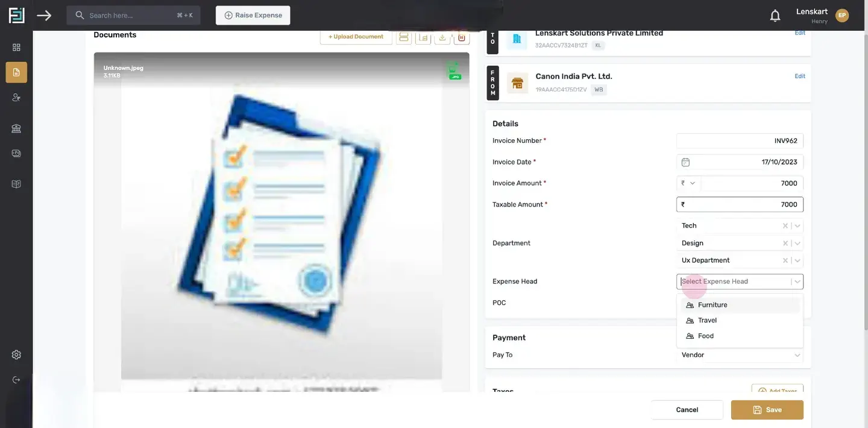The height and width of the screenshot is (428, 868).
Task: Open the dashboard grid icon in sidebar
Action: click(x=16, y=47)
